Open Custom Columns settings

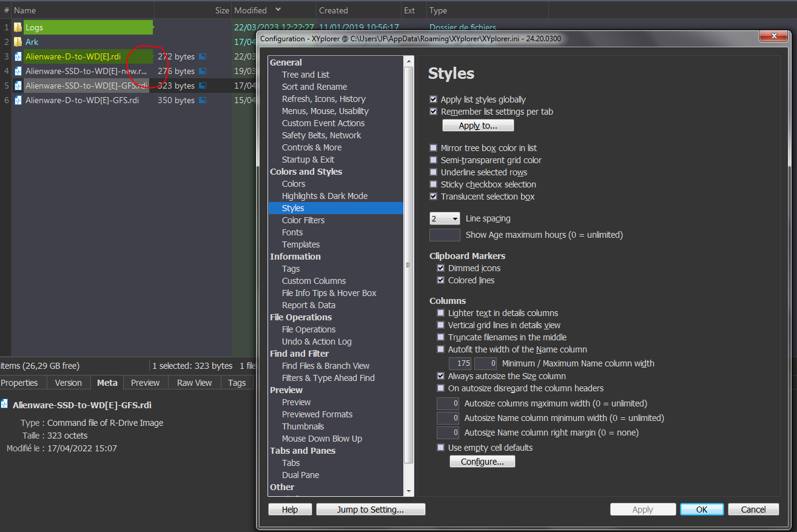click(314, 281)
